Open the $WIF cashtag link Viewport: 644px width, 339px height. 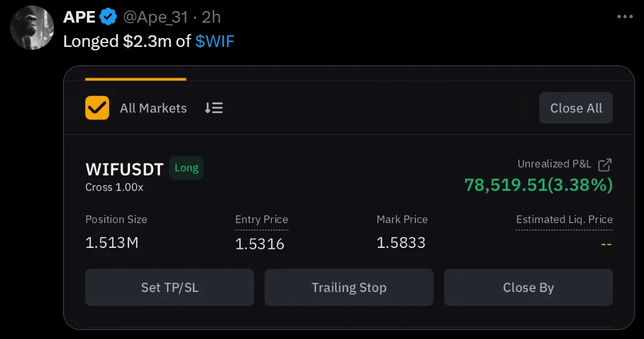point(214,41)
